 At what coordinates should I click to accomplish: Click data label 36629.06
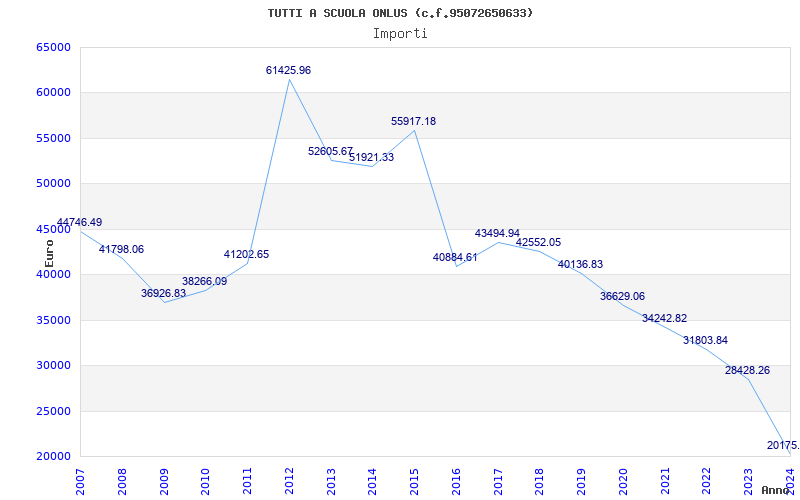[622, 296]
